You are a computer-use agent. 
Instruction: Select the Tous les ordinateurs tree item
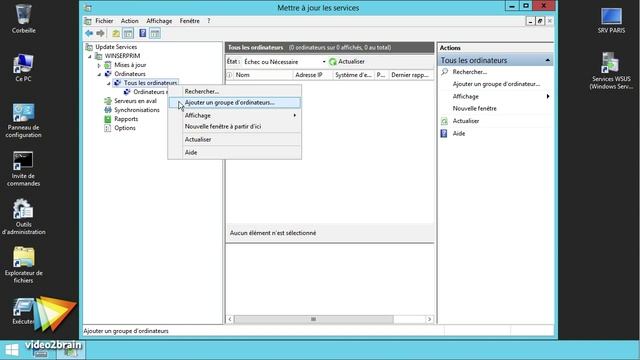[150, 83]
